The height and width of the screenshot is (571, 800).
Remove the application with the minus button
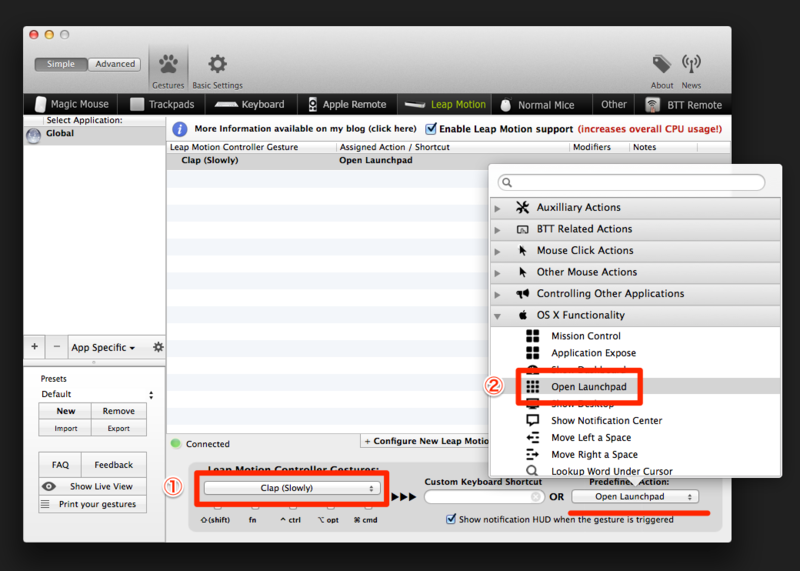57,347
